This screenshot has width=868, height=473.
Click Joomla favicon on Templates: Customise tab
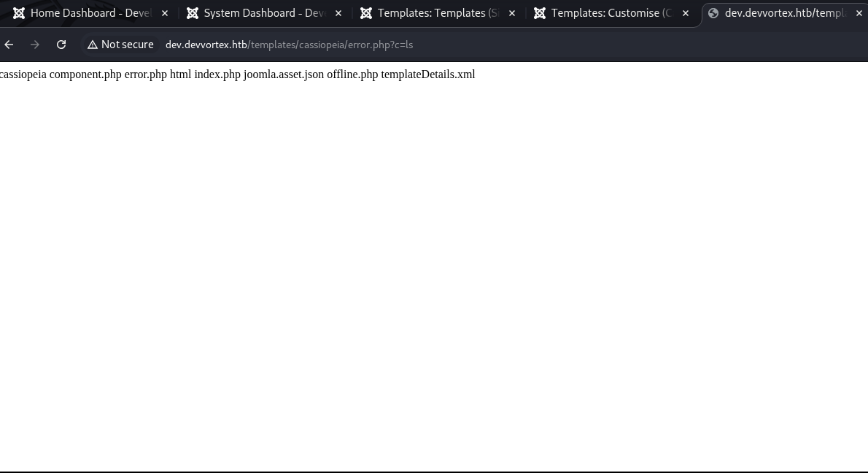pyautogui.click(x=540, y=13)
